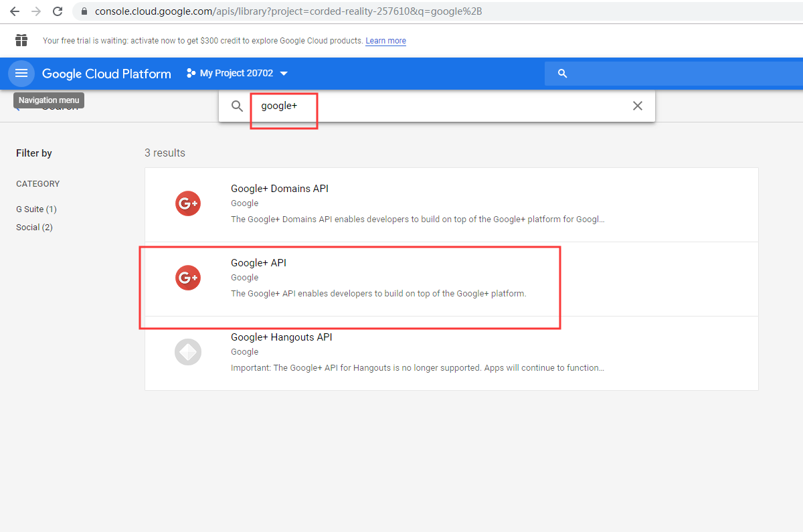Click the Learn more link in the banner
The height and width of the screenshot is (532, 803).
click(385, 41)
